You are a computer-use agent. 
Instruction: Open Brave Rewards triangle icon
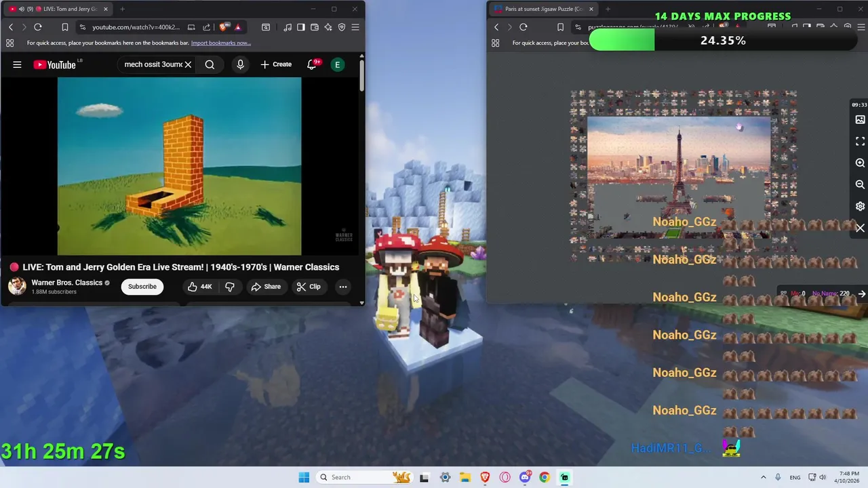(237, 27)
